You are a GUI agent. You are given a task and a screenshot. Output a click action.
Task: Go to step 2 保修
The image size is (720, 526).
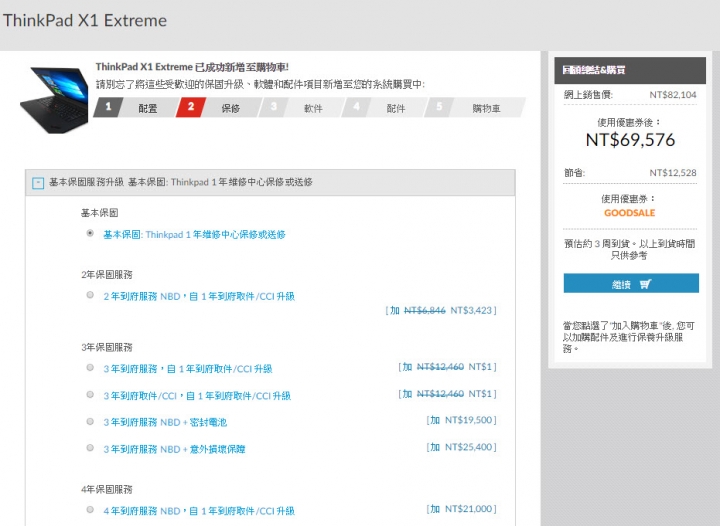tap(218, 108)
